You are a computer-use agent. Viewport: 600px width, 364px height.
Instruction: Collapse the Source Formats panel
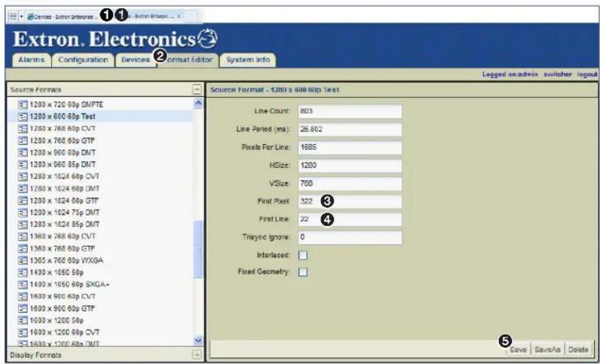tap(197, 89)
